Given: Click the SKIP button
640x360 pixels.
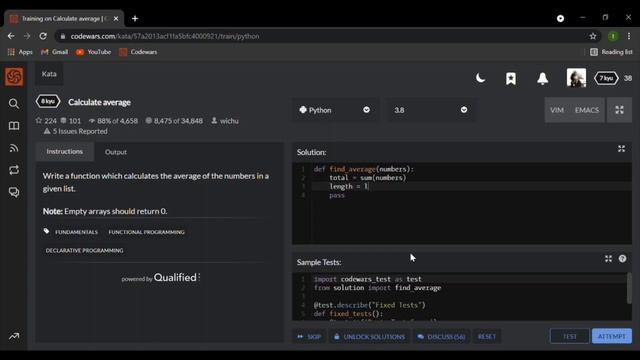Looking at the screenshot, I should click(309, 337).
